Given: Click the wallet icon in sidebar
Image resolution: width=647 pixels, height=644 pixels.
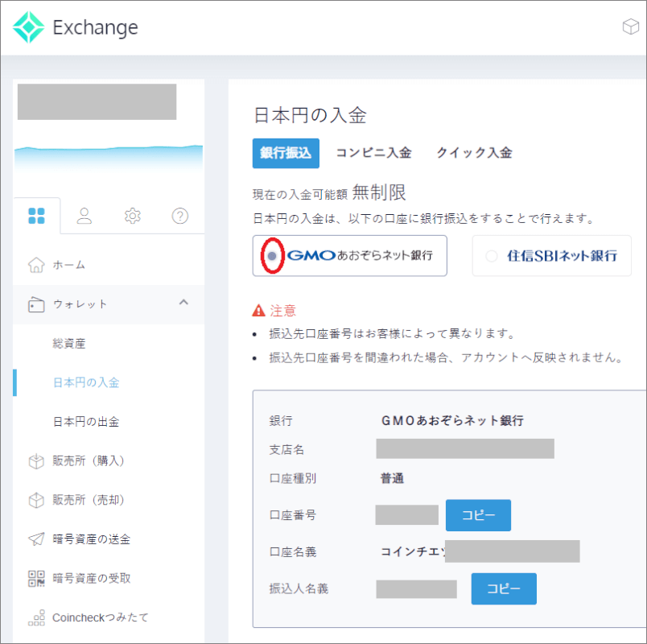Looking at the screenshot, I should 36,304.
